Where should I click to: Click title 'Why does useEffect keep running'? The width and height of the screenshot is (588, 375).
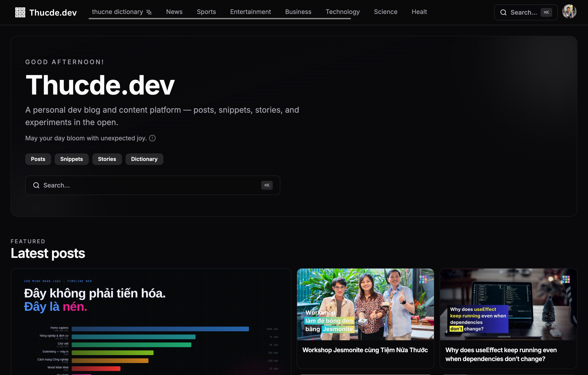[501, 354]
